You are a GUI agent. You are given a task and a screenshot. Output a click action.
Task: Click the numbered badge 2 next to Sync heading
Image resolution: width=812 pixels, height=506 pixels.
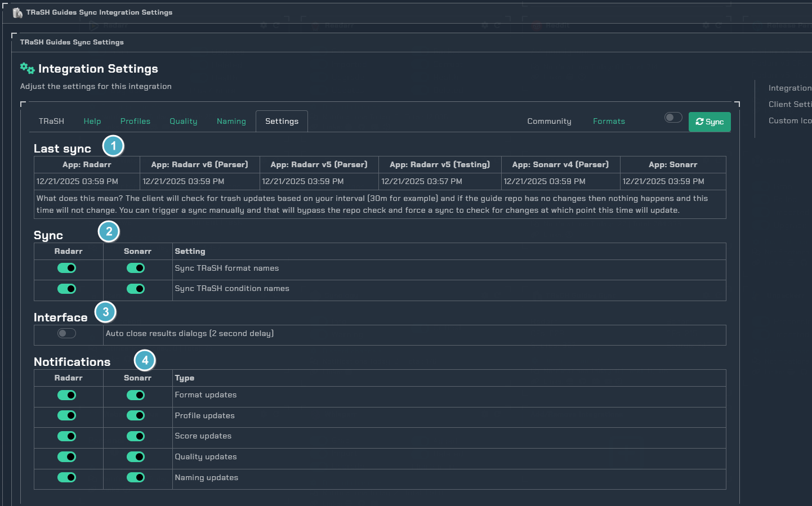pyautogui.click(x=108, y=231)
